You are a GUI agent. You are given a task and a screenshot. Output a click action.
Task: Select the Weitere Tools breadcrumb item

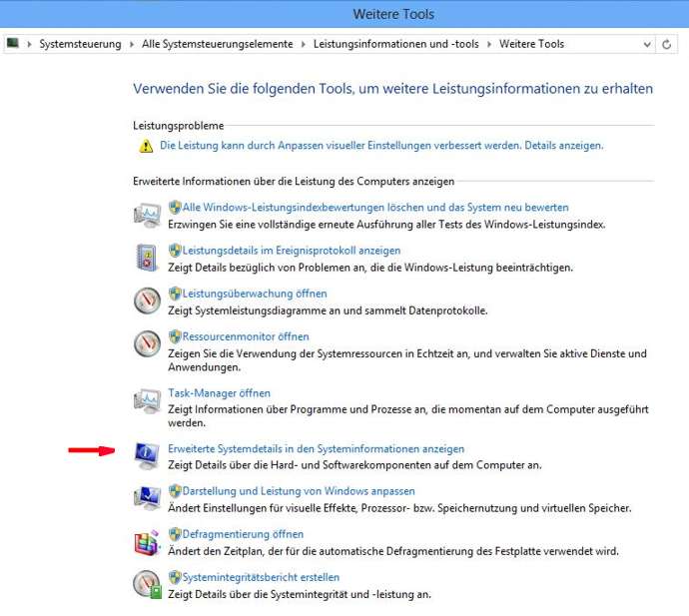531,44
